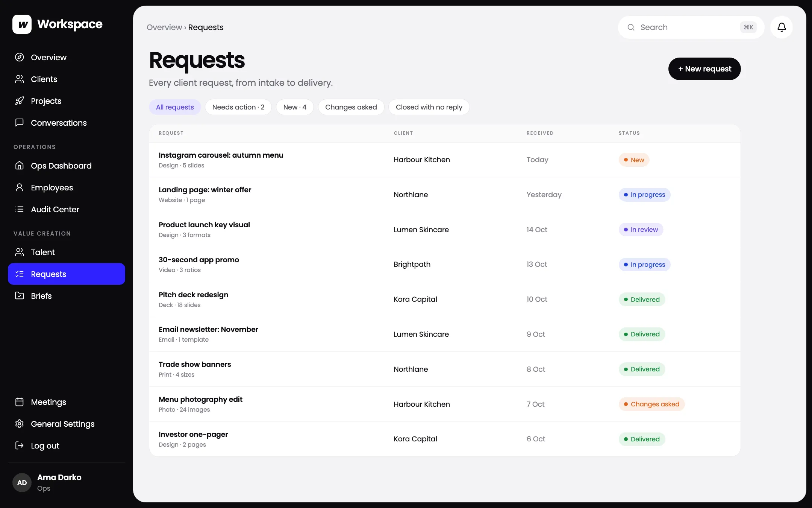
Task: Open Pitch deck redesign request
Action: pos(445,300)
